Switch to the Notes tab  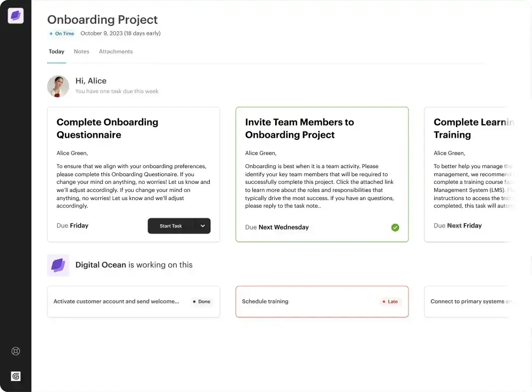(x=82, y=51)
